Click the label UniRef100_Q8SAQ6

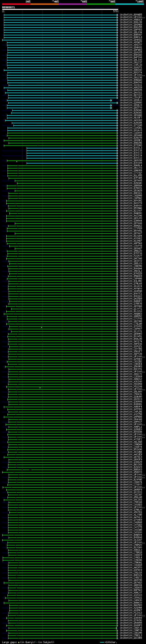click(x=131, y=115)
